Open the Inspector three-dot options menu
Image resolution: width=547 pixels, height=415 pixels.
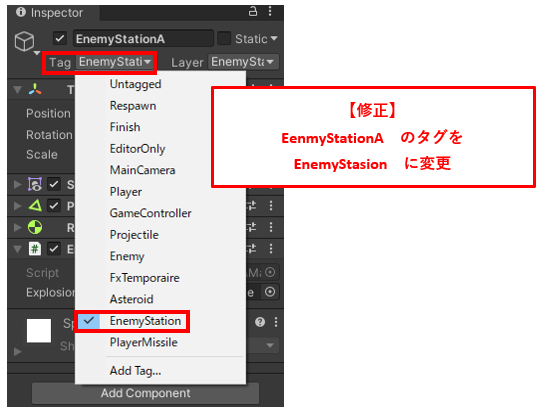(x=270, y=12)
